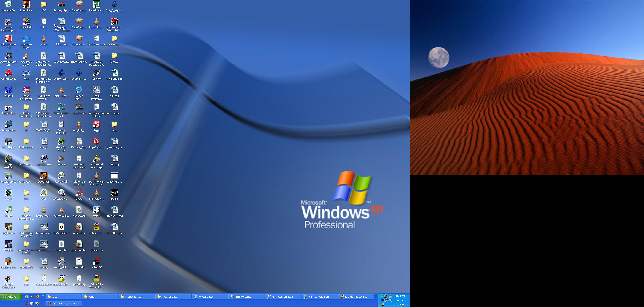Switch to Fonts taskbar window
Viewport: 644px width, 307px height.
click(100, 297)
